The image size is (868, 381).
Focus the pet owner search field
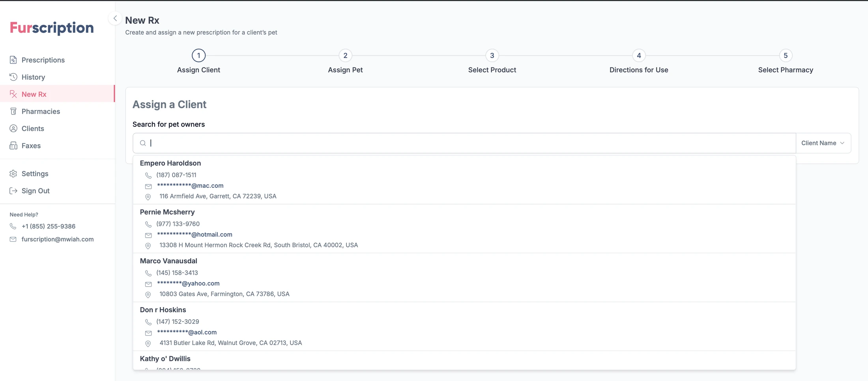pos(464,143)
